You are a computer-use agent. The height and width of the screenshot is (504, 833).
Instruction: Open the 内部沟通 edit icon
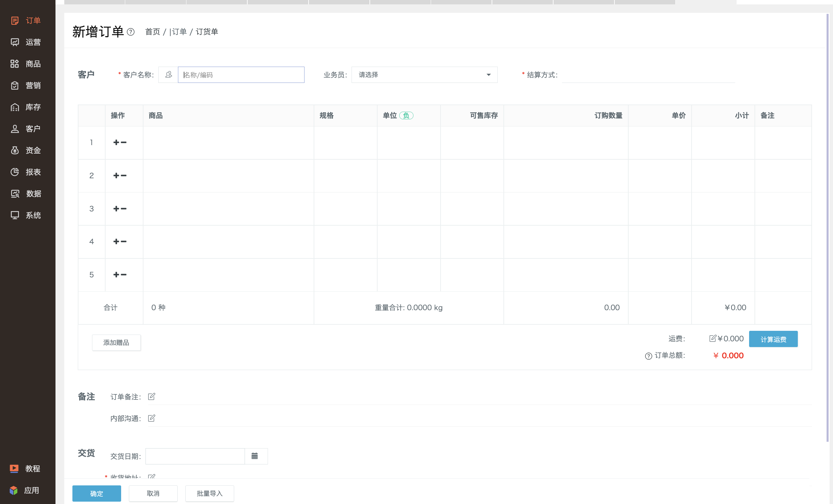tap(152, 418)
